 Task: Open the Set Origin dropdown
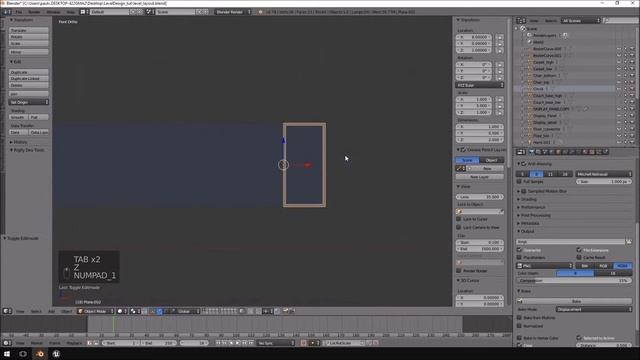pos(29,102)
